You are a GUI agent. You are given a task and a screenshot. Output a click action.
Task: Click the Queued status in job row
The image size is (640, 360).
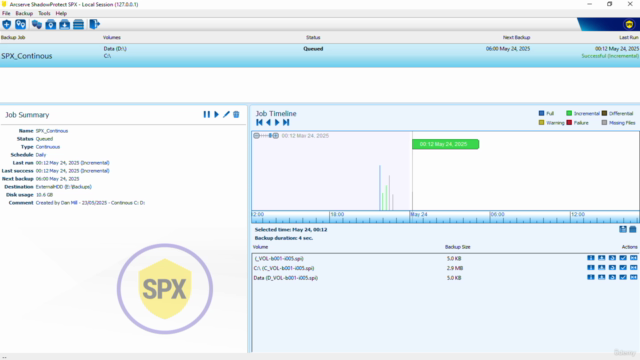click(313, 49)
